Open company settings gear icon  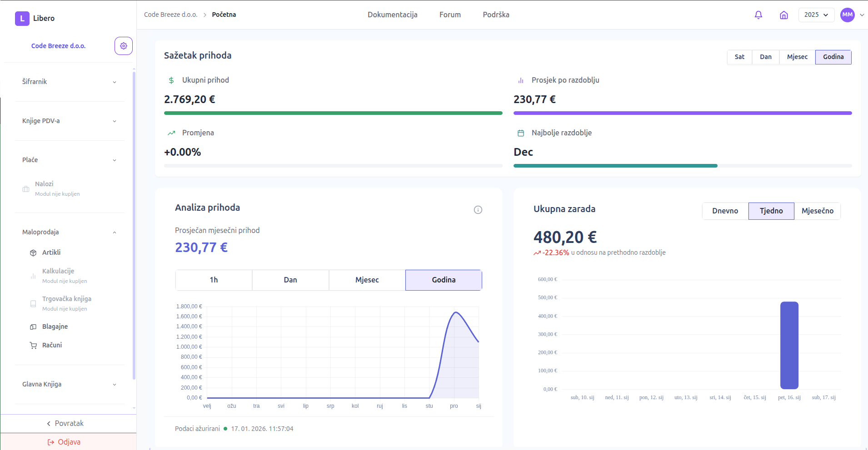(123, 46)
